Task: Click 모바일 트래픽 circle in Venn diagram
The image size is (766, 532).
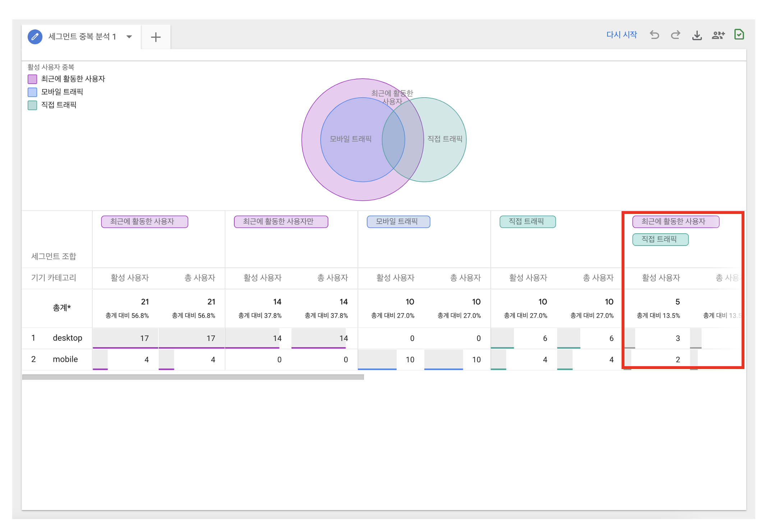Action: pos(350,139)
